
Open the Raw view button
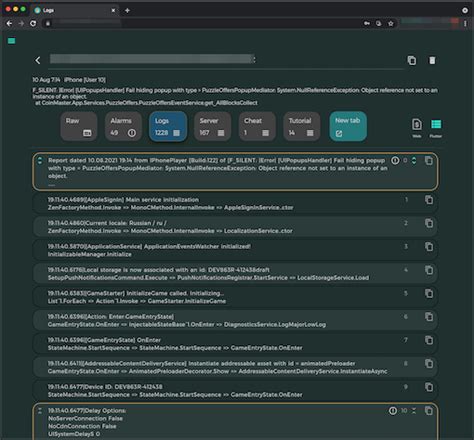coord(79,126)
